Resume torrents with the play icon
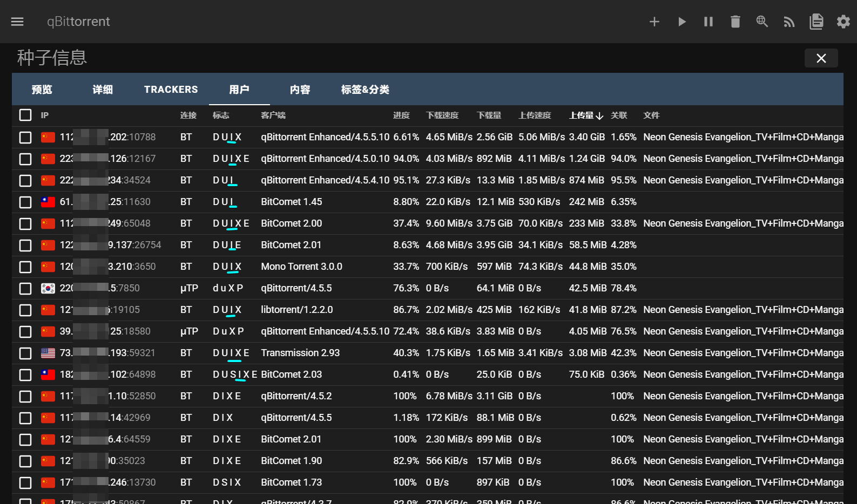857x504 pixels. [681, 22]
